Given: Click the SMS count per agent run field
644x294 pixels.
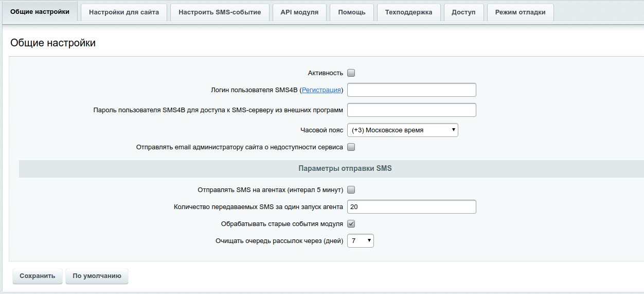Looking at the screenshot, I should 412,207.
